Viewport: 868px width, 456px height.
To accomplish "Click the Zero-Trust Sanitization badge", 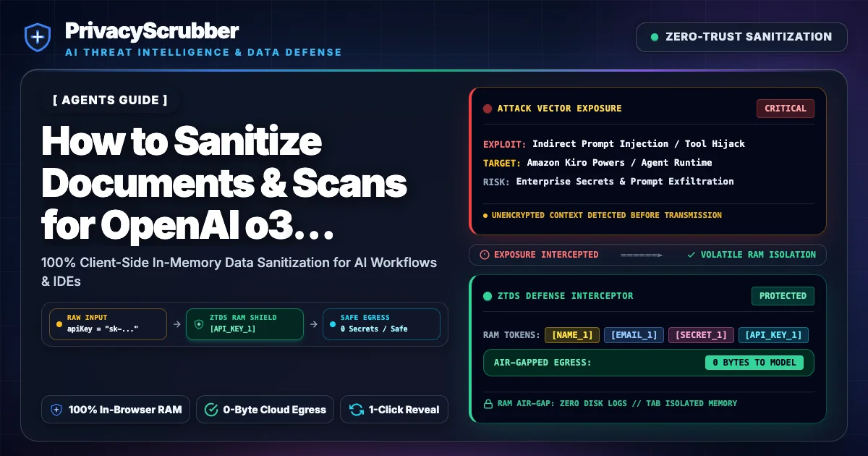I will 741,37.
